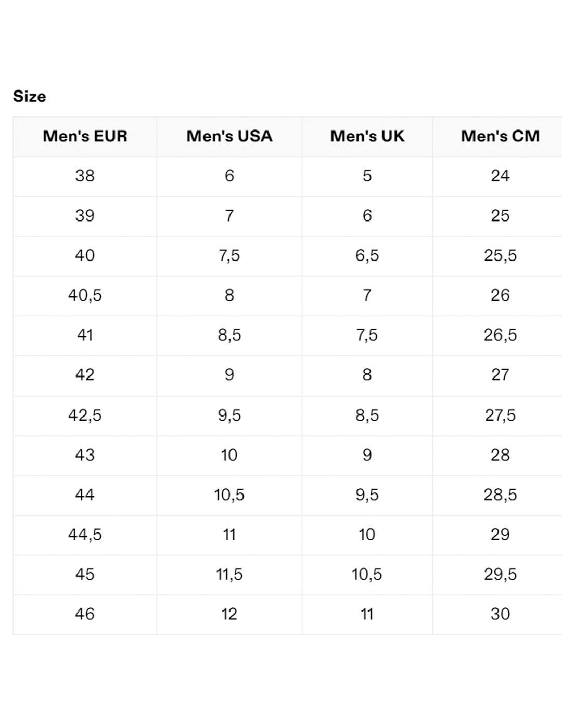The image size is (562, 728).
Task: Pick the 29,5 centimeter cell
Action: (x=500, y=575)
